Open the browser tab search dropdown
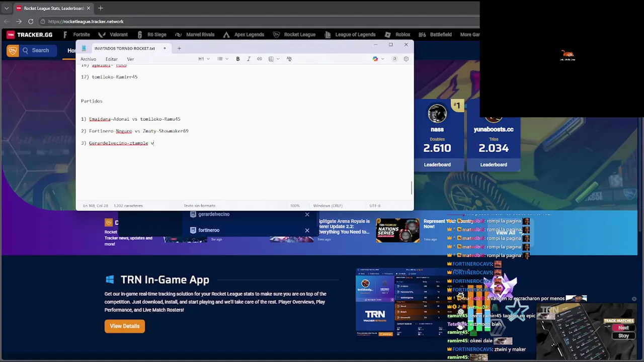This screenshot has height=362, width=644. click(7, 8)
